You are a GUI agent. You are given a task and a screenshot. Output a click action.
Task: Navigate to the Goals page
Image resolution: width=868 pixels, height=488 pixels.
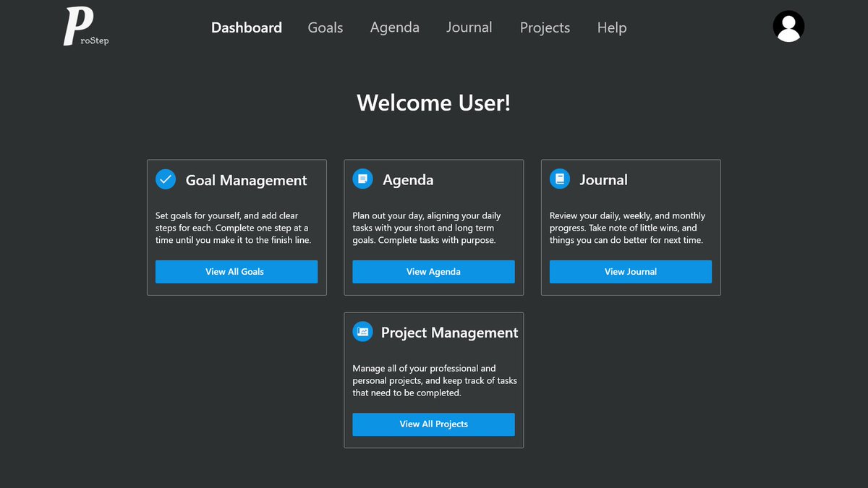[x=325, y=27]
